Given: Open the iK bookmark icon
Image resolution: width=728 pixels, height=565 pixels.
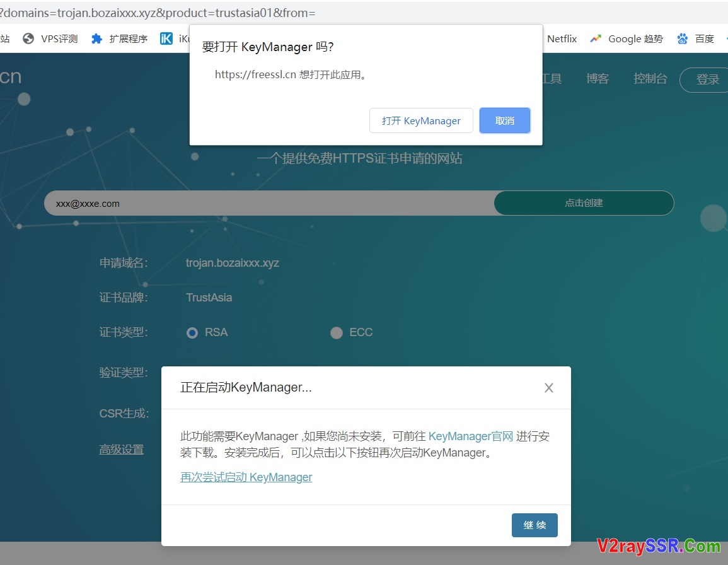Looking at the screenshot, I should click(x=166, y=38).
